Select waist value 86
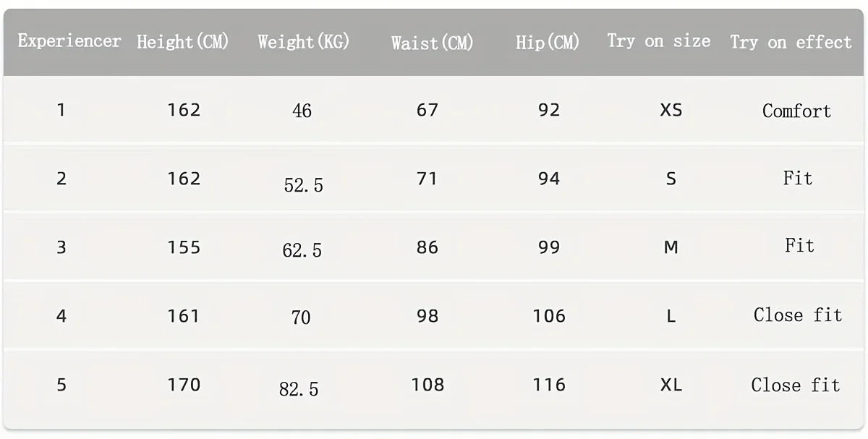868x439 pixels. (x=427, y=247)
